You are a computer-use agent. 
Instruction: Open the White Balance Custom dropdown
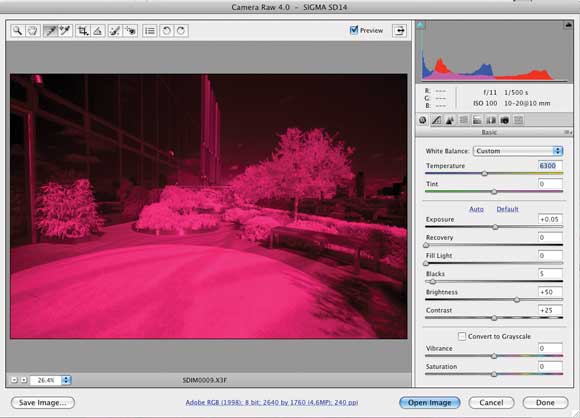(518, 151)
